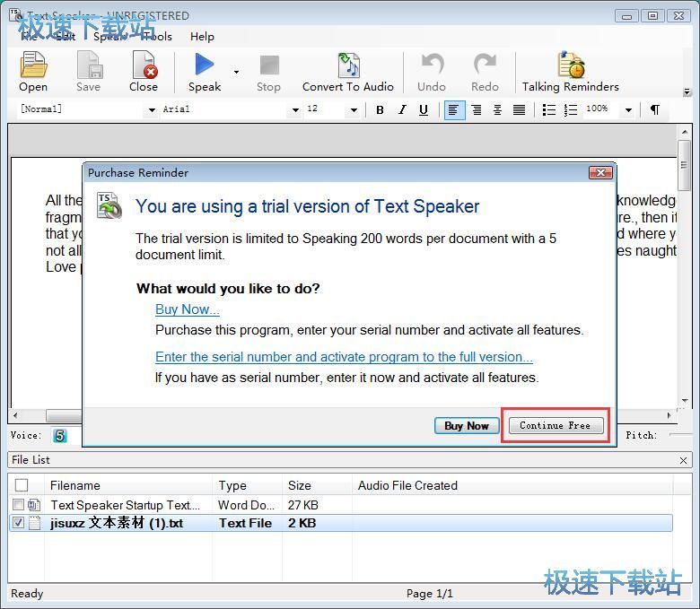This screenshot has height=609, width=700.
Task: Select the Text Speaker Startup Text row
Action: click(341, 505)
